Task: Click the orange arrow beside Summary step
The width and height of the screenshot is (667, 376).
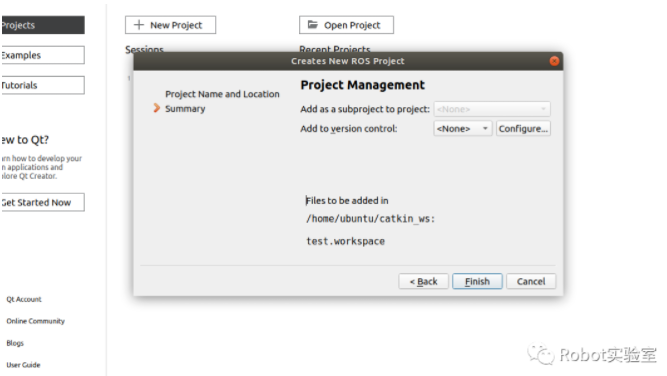Action: point(157,108)
